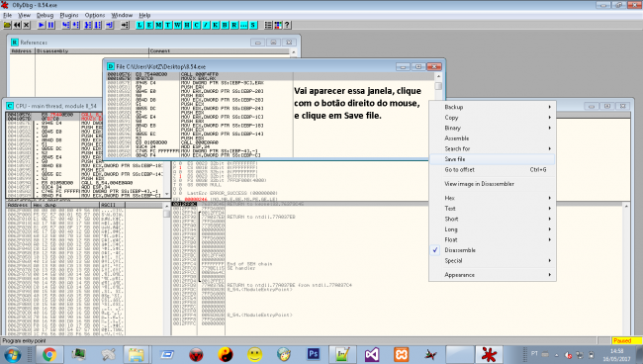Open the File menu
Screen dimensions: 643x364
7,15
